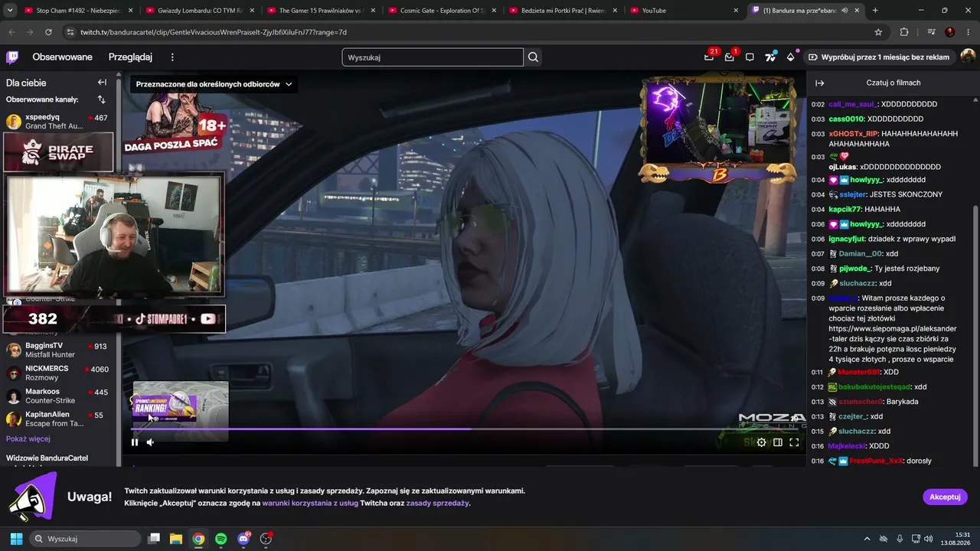Open Spotify from taskbar
980x551 pixels.
(220, 539)
